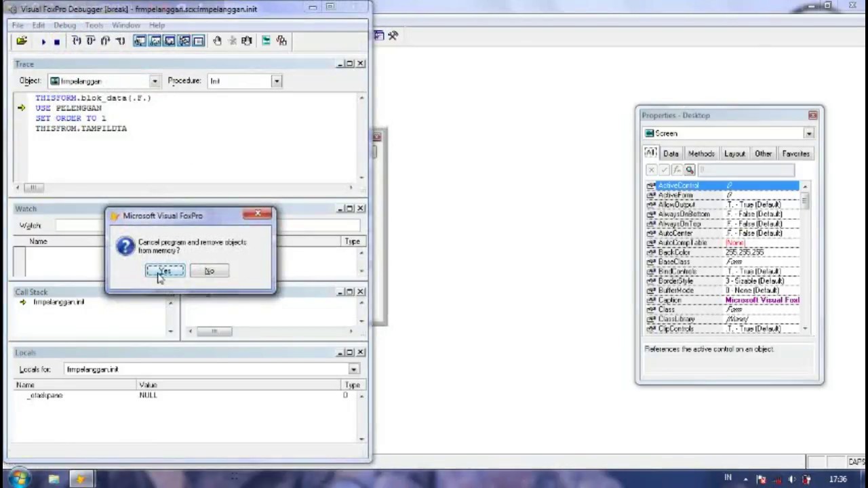868x488 pixels.
Task: Click Yes in the FoxPro dialog
Action: (165, 271)
